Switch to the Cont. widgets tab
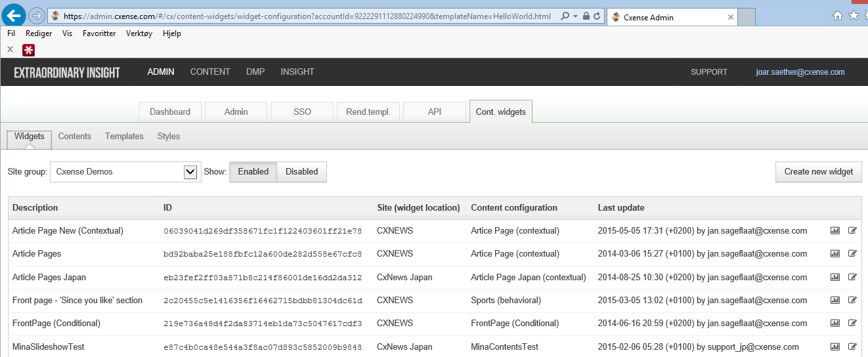 click(501, 112)
